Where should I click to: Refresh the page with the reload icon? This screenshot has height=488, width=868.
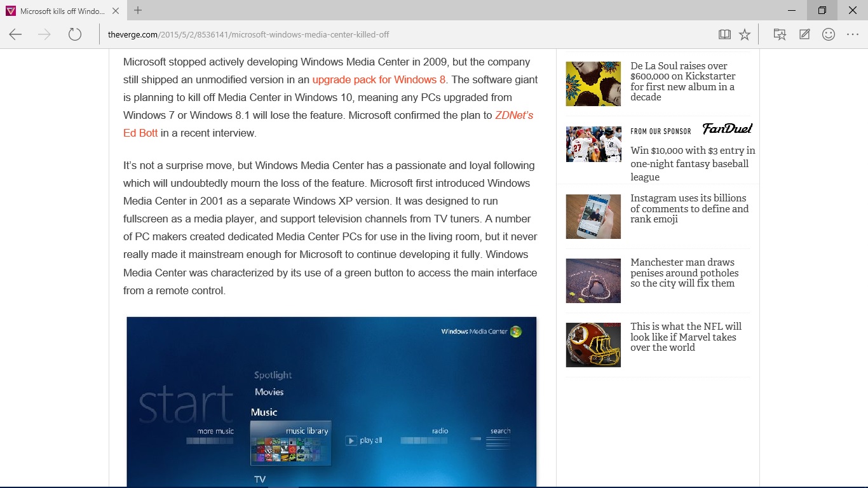tap(75, 35)
